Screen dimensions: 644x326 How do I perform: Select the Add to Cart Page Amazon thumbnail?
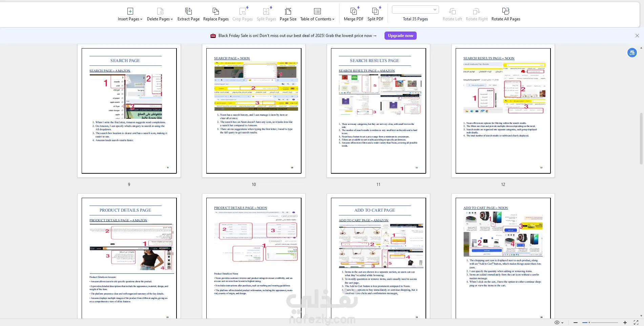[378, 256]
